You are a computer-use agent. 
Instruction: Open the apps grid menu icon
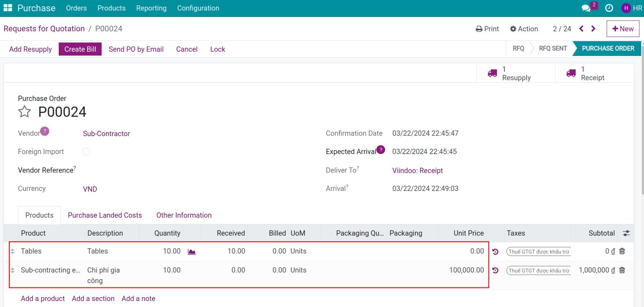[8, 8]
